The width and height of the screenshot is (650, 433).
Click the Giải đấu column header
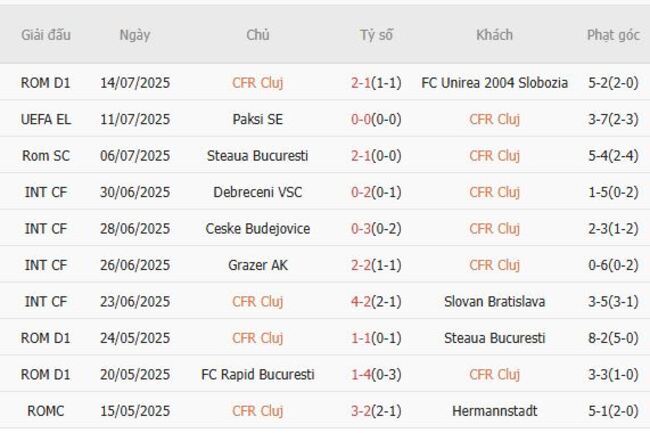tap(46, 35)
